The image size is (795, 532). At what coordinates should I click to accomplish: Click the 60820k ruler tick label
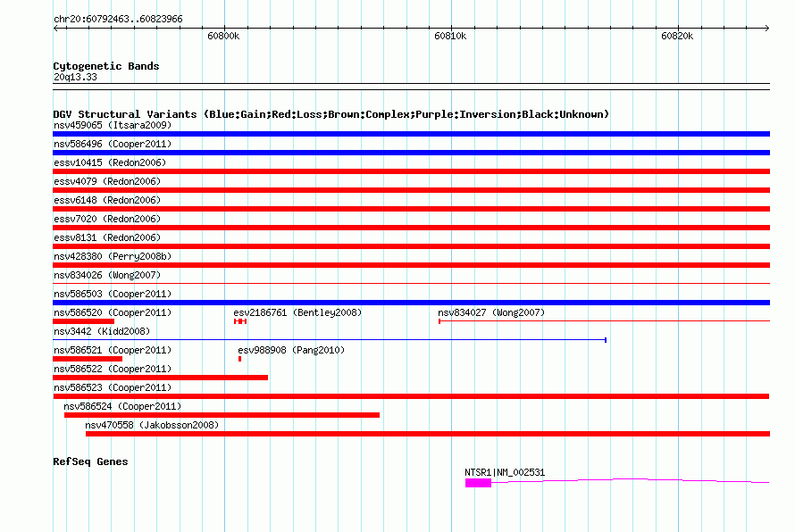[x=677, y=37]
